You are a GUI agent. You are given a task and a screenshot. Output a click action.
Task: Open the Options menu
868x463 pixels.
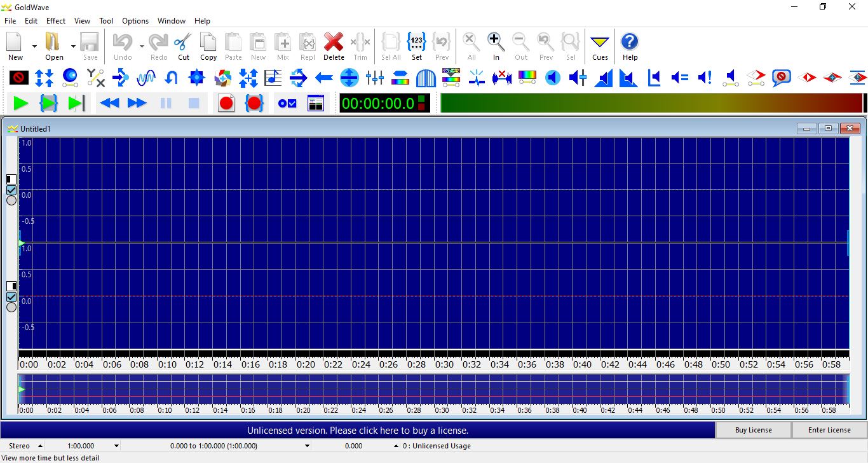coord(135,21)
